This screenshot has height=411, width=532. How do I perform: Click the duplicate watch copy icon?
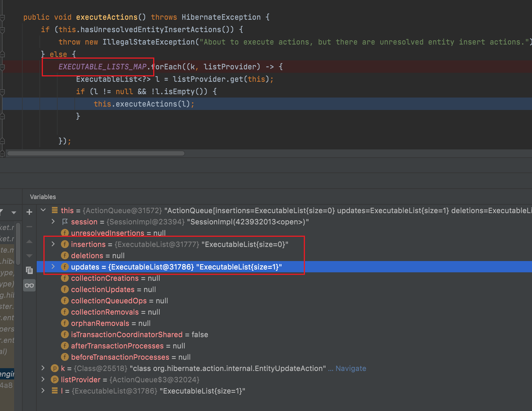[29, 271]
